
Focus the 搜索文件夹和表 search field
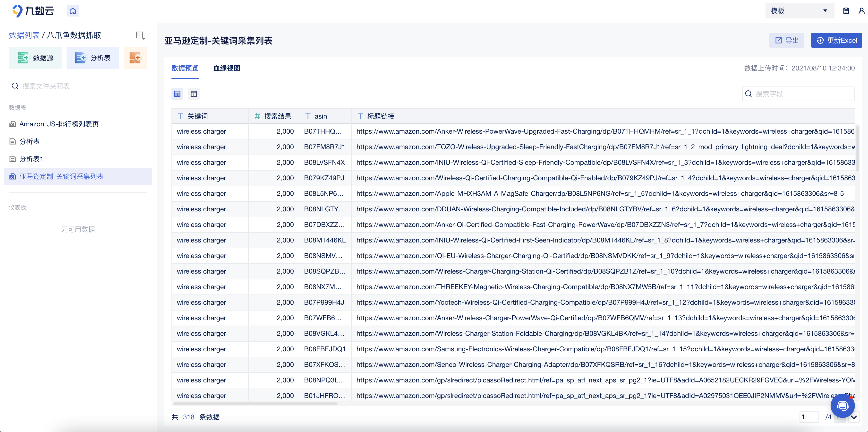pos(78,86)
